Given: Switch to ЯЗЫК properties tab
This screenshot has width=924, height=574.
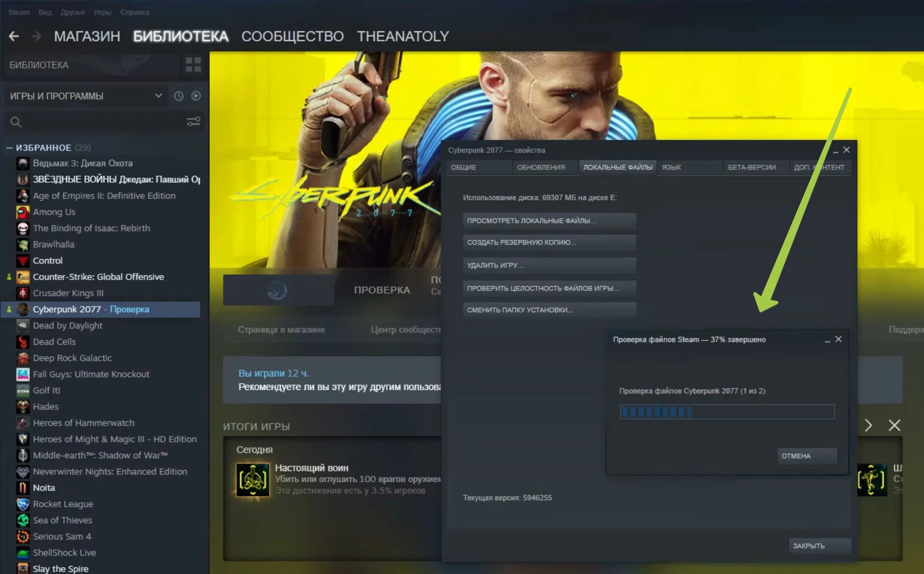Looking at the screenshot, I should 690,167.
